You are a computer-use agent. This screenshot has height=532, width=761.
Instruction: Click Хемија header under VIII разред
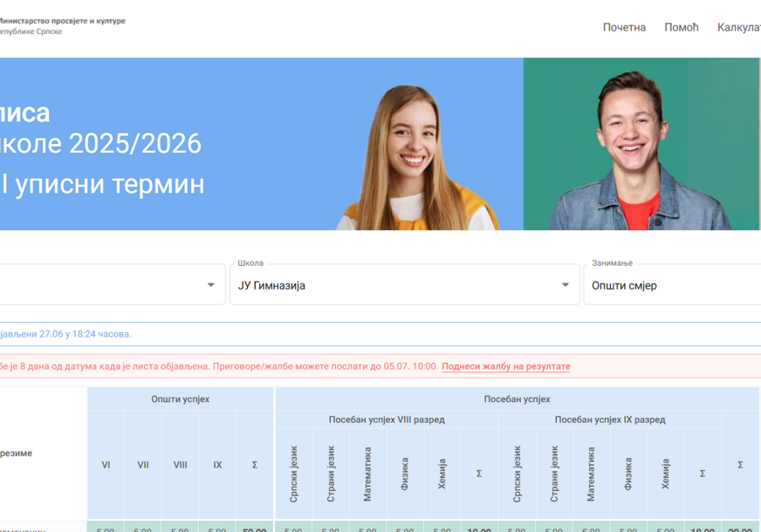pyautogui.click(x=442, y=474)
